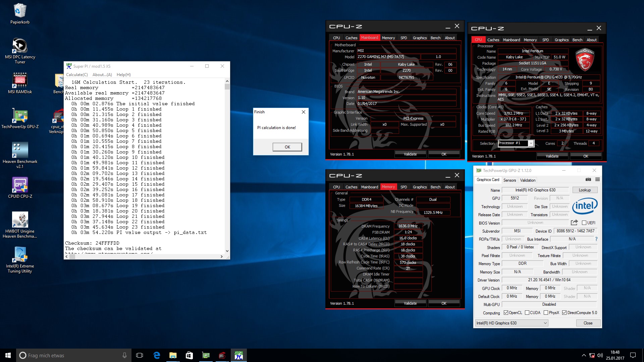Click the GPU-Z BIOS export share icon
Image resolution: width=644 pixels, height=362 pixels.
(x=574, y=223)
